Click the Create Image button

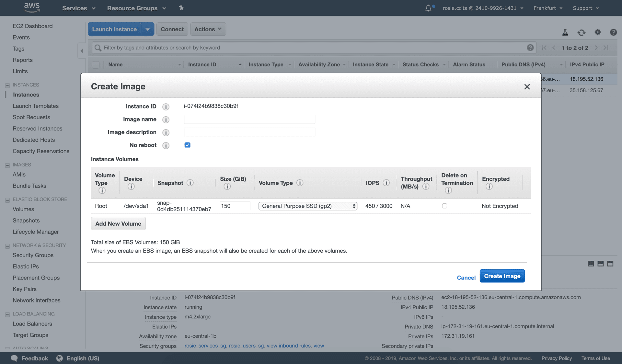[502, 276]
